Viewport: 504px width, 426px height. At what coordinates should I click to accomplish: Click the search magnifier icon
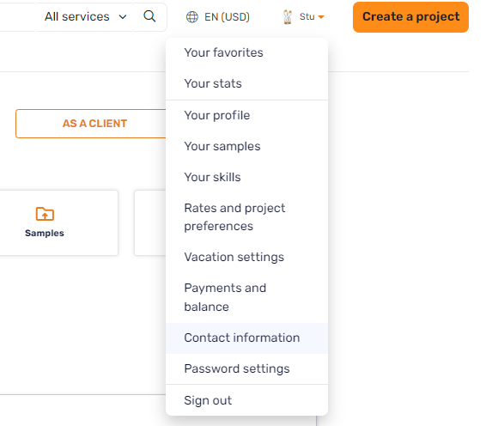coord(149,16)
